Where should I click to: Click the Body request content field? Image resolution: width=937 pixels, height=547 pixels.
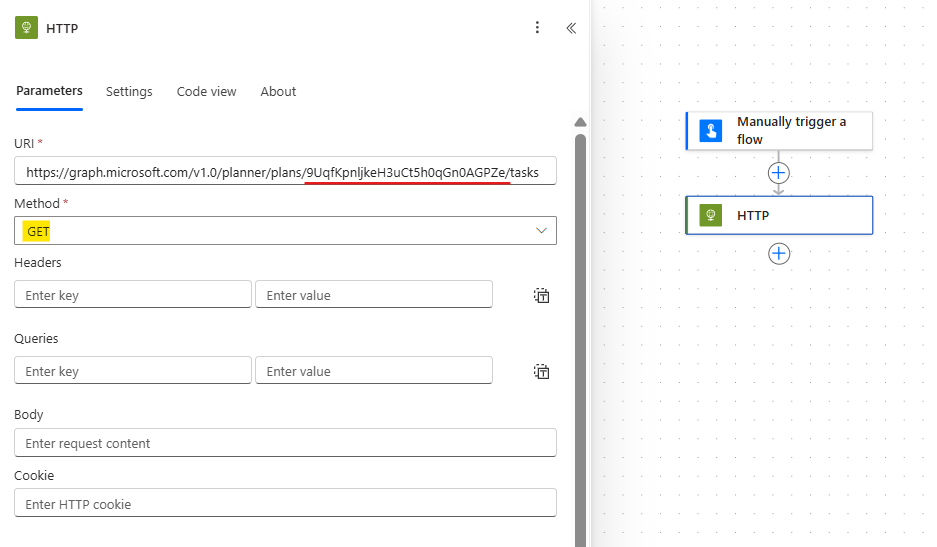(x=285, y=443)
